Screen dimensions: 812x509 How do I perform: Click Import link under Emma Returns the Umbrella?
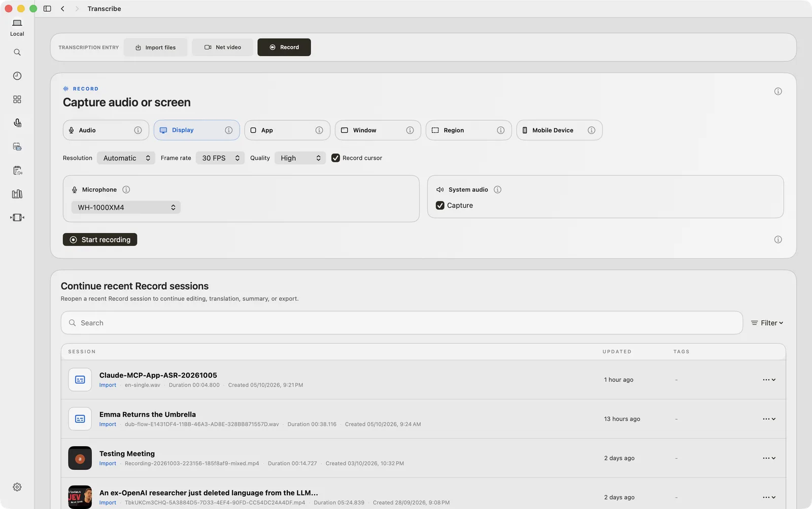pos(108,424)
